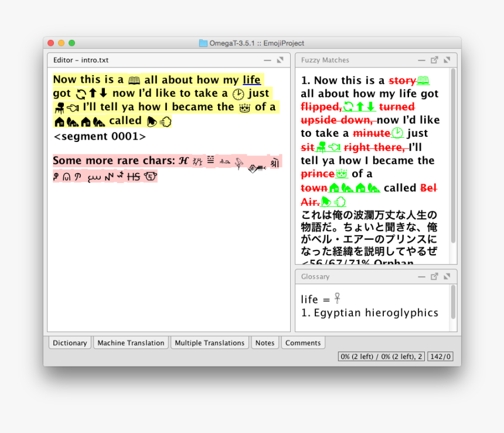Screen dimensions: 504x433
Task: Open the Notes tab
Action: pos(264,343)
